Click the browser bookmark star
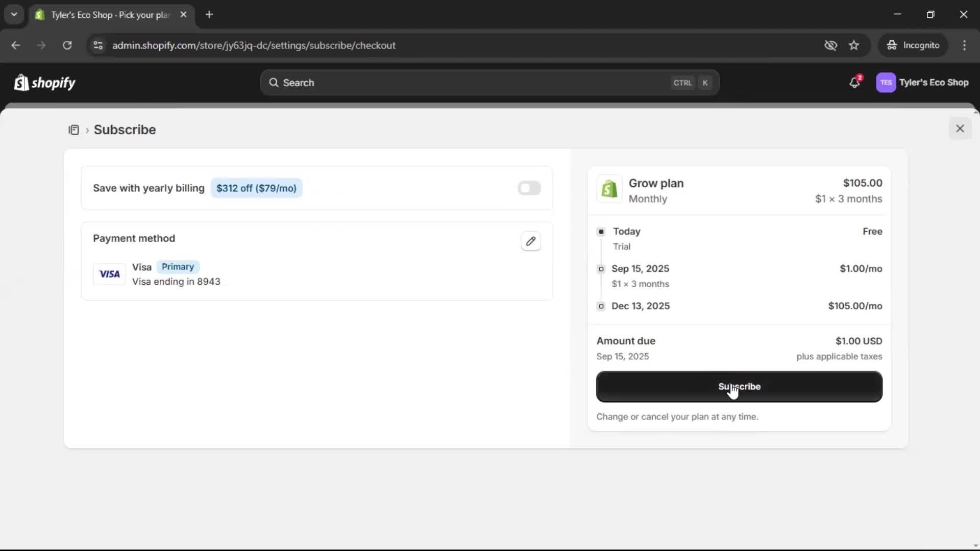This screenshot has width=980, height=551. [854, 45]
